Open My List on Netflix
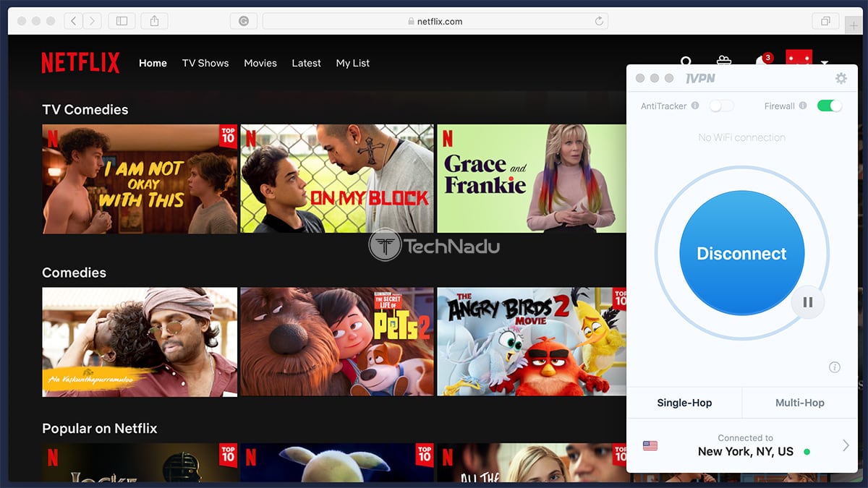Image resolution: width=868 pixels, height=488 pixels. [353, 63]
